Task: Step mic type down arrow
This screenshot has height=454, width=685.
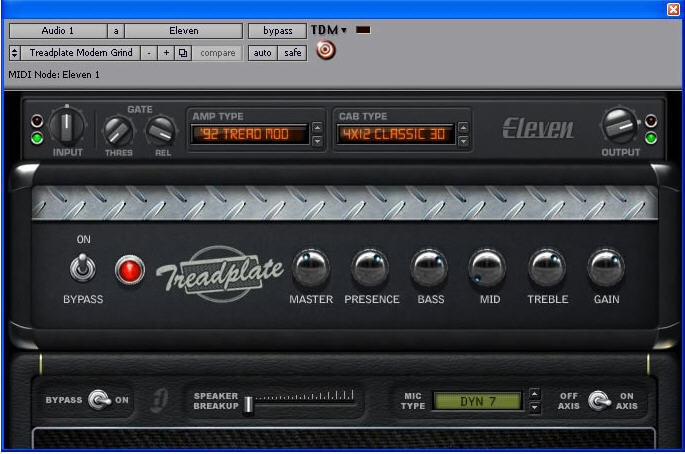Action: coord(534,408)
